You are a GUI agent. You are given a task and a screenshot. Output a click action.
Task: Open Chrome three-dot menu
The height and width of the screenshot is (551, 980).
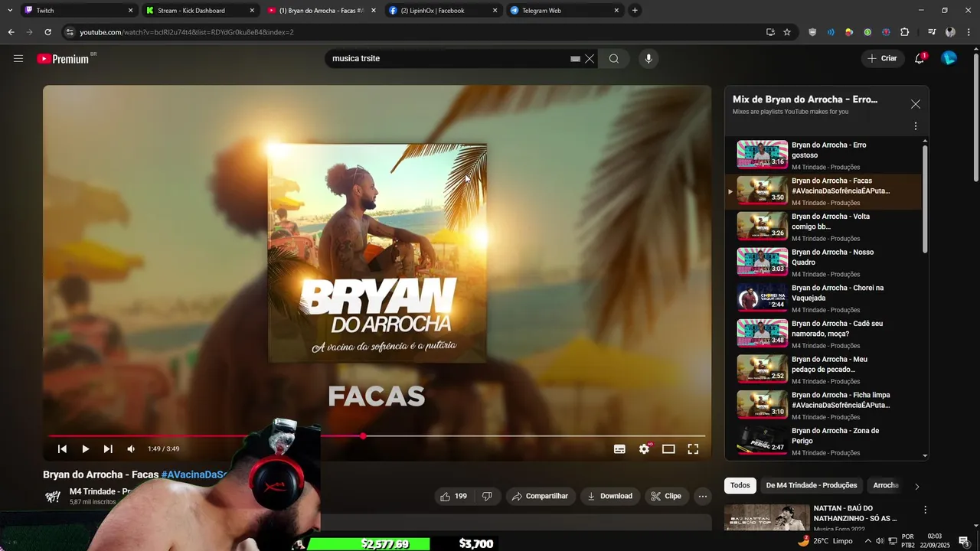click(x=969, y=32)
